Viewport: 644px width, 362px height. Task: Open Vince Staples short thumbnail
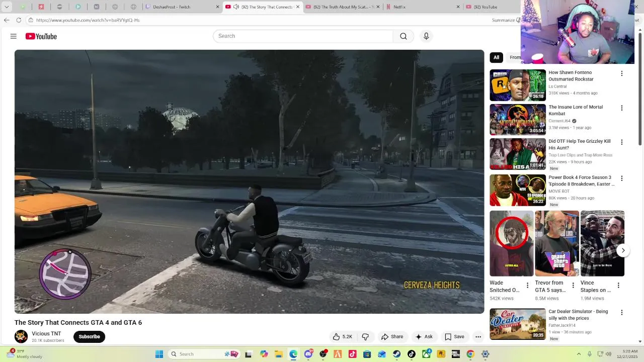click(x=602, y=243)
